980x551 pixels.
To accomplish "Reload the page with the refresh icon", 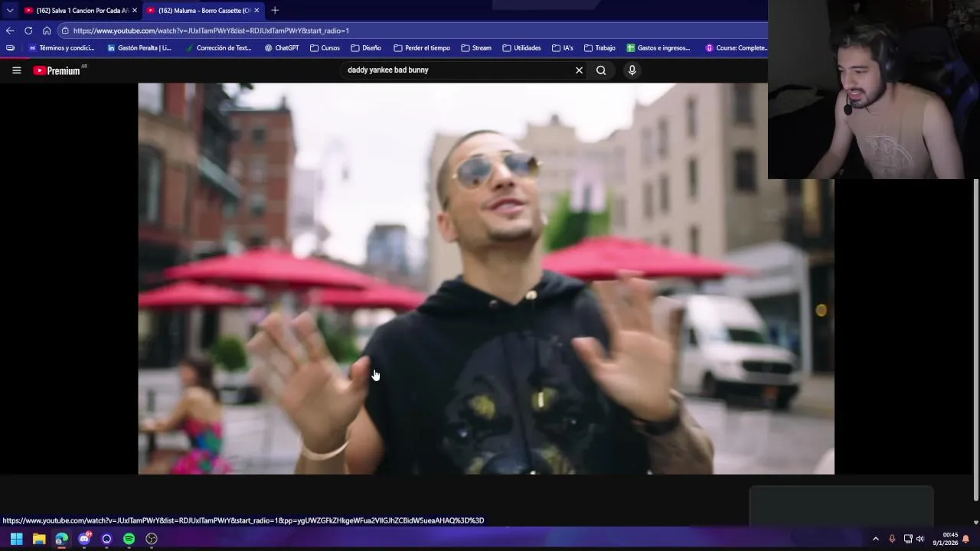I will (x=28, y=31).
